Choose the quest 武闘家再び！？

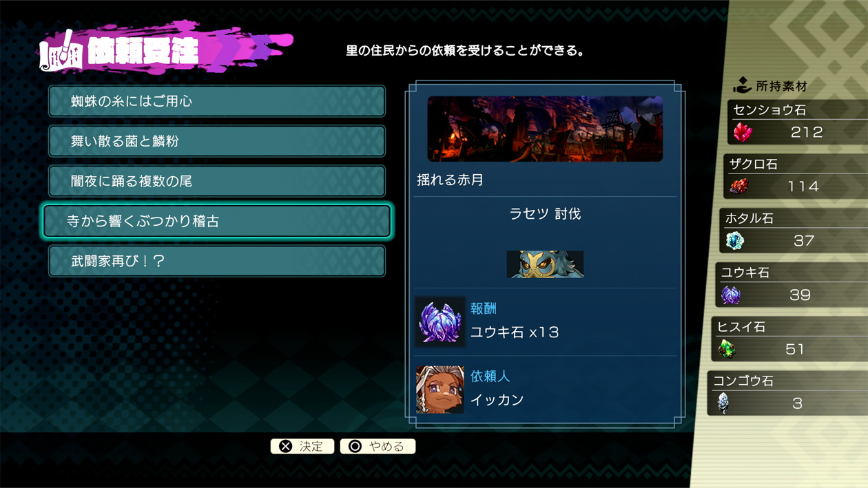[217, 262]
